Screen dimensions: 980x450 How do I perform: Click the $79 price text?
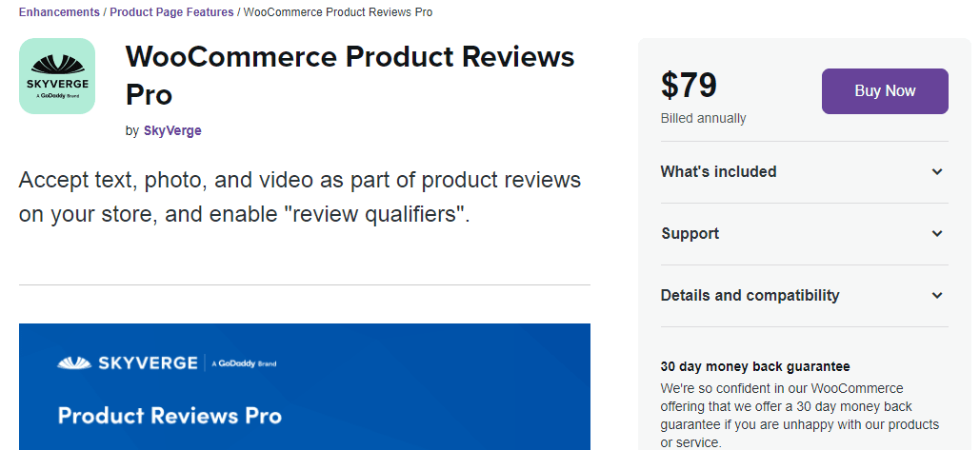click(689, 86)
